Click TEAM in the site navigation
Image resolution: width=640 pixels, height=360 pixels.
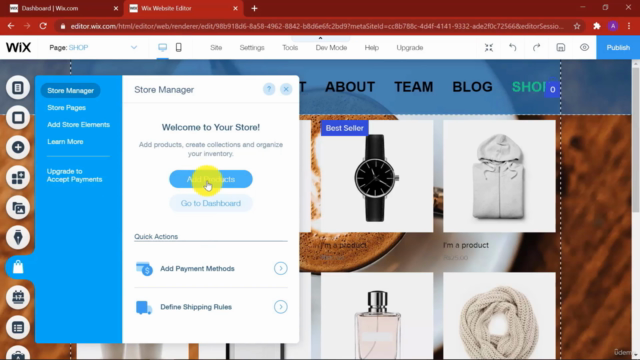point(413,87)
